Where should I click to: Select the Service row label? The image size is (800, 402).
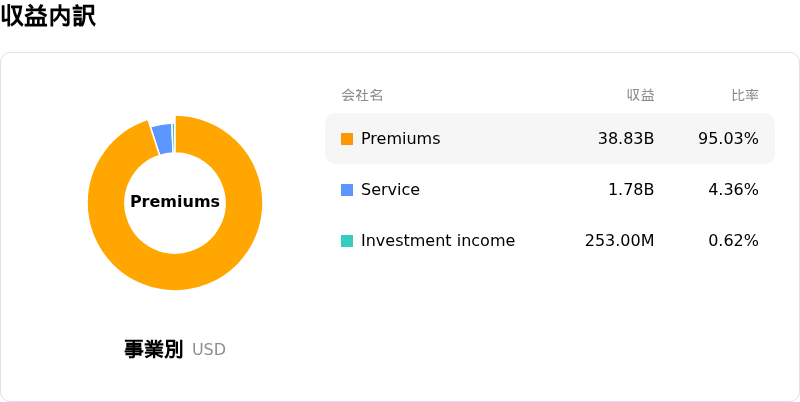(x=390, y=190)
